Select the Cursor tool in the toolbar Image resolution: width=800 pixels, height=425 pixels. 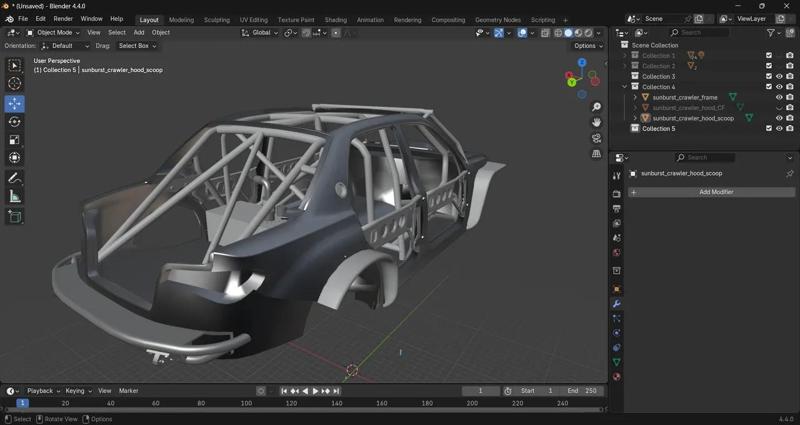pyautogui.click(x=15, y=84)
